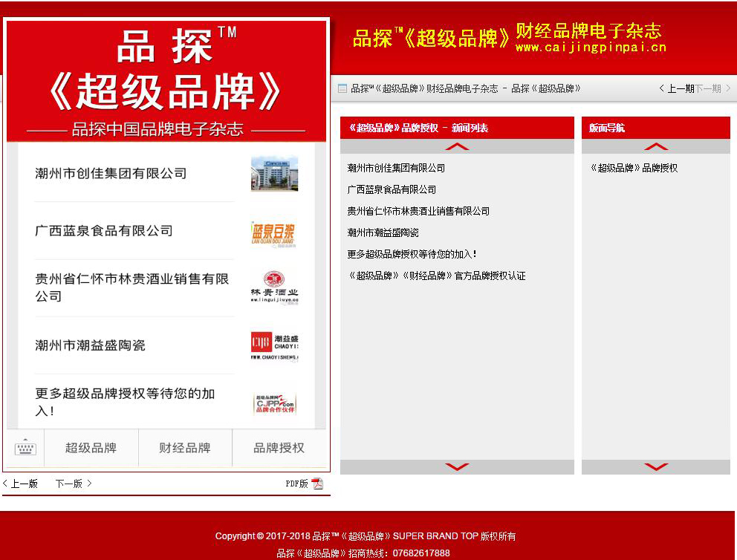The height and width of the screenshot is (560, 737).
Task: Select the 财经品牌 bottom tab
Action: click(x=185, y=448)
